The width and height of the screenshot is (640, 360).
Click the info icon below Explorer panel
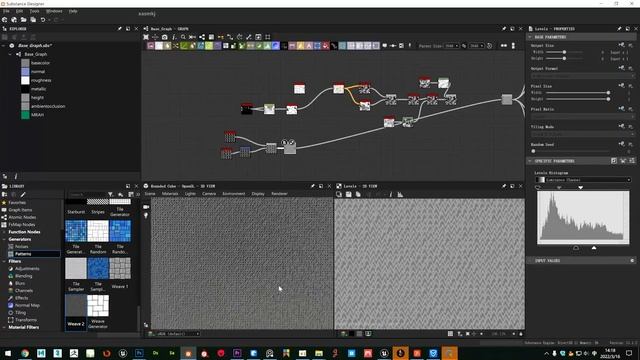point(16,176)
